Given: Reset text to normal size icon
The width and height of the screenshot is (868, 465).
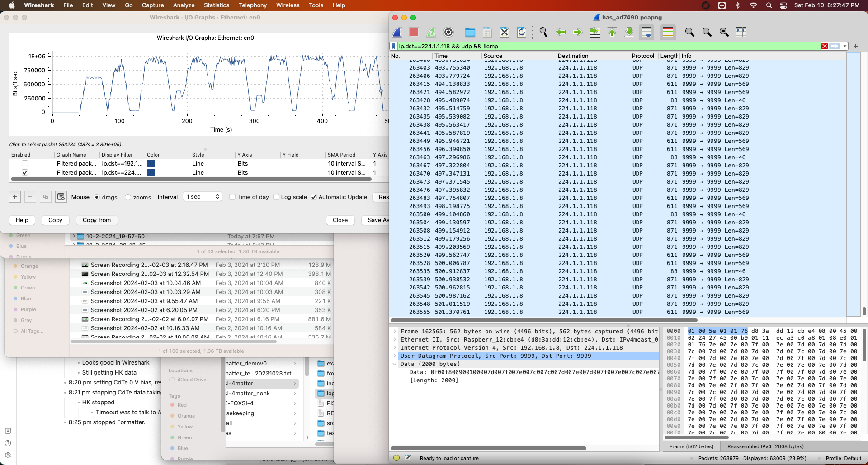Looking at the screenshot, I should click(724, 32).
